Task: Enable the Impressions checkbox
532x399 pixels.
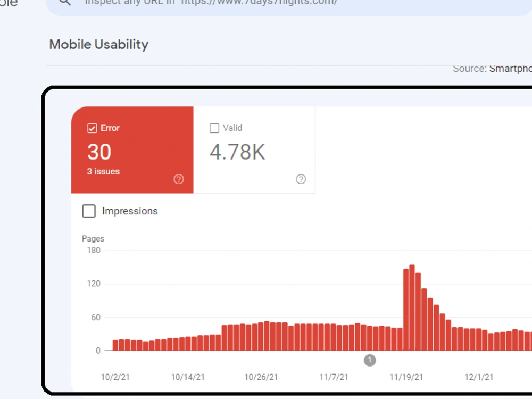Action: point(89,211)
